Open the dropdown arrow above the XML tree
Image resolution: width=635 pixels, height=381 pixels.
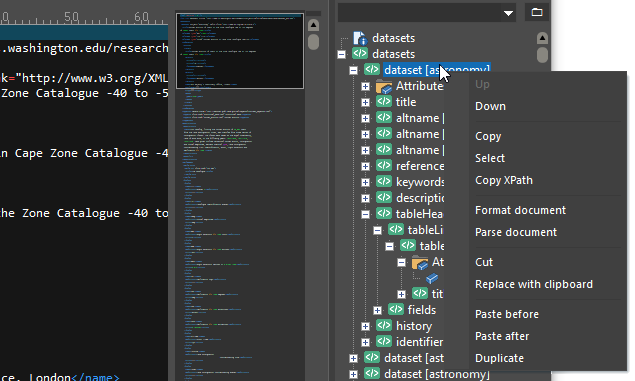point(508,13)
